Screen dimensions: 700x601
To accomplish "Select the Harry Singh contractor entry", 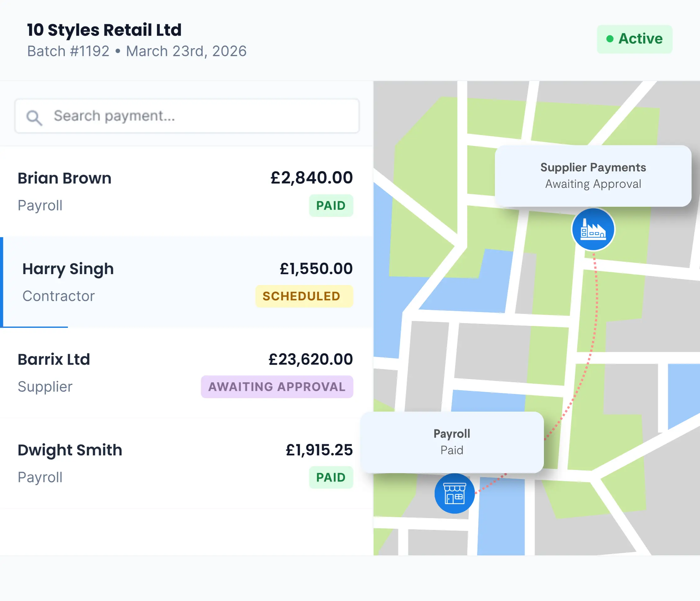I will coord(68,269).
